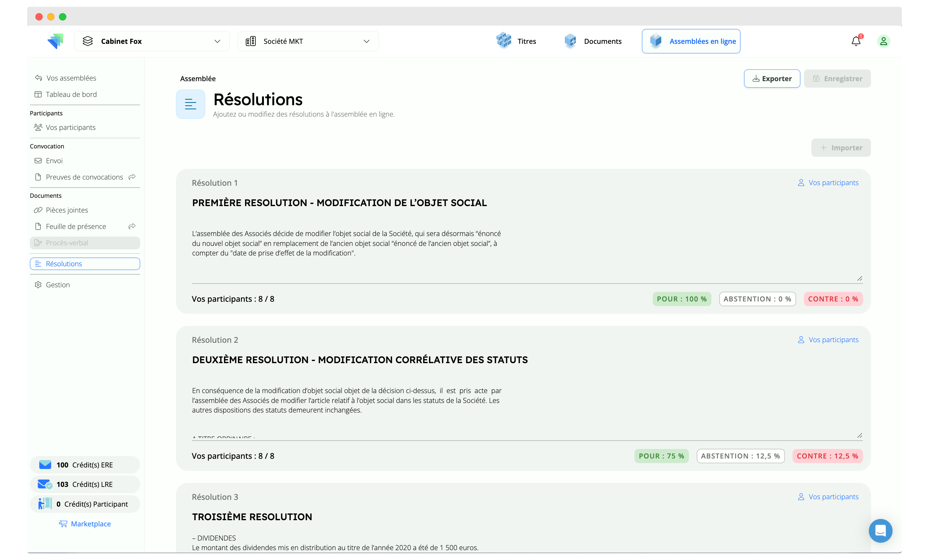Click the 0 Crédit(s) Participant item
Image resolution: width=929 pixels, height=560 pixels.
tap(85, 504)
